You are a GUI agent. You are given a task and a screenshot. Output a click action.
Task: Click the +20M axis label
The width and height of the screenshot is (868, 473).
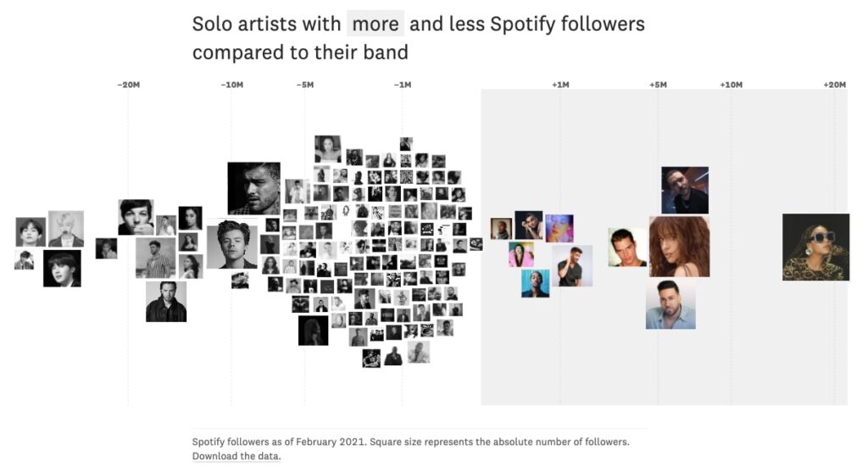[834, 85]
